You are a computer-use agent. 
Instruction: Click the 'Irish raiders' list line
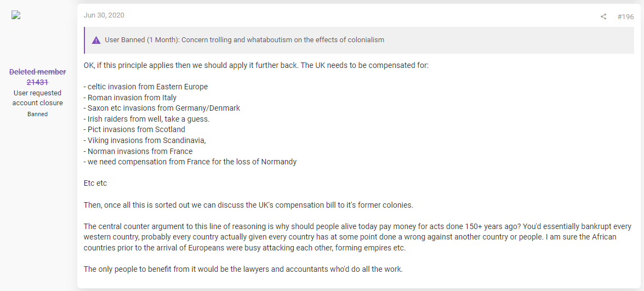click(x=146, y=119)
